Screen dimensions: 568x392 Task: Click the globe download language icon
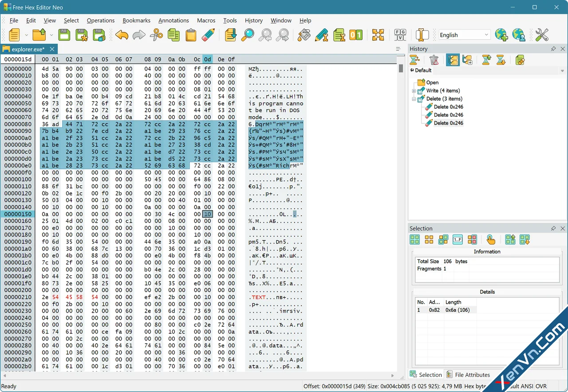pos(501,35)
